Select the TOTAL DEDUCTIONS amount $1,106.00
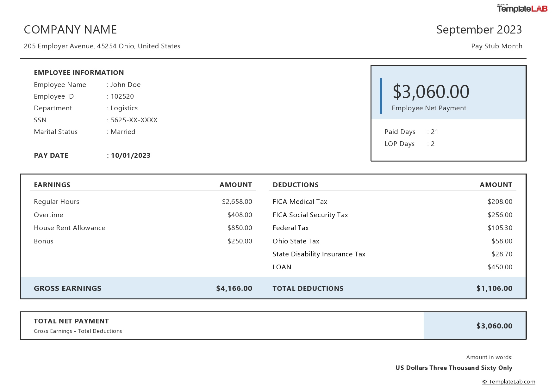 tap(495, 288)
